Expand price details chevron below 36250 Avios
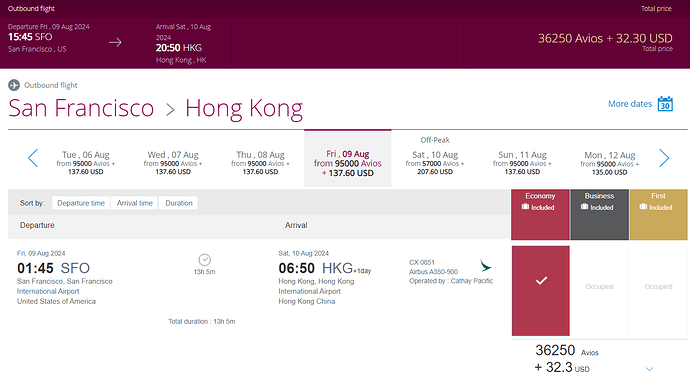 pos(650,369)
